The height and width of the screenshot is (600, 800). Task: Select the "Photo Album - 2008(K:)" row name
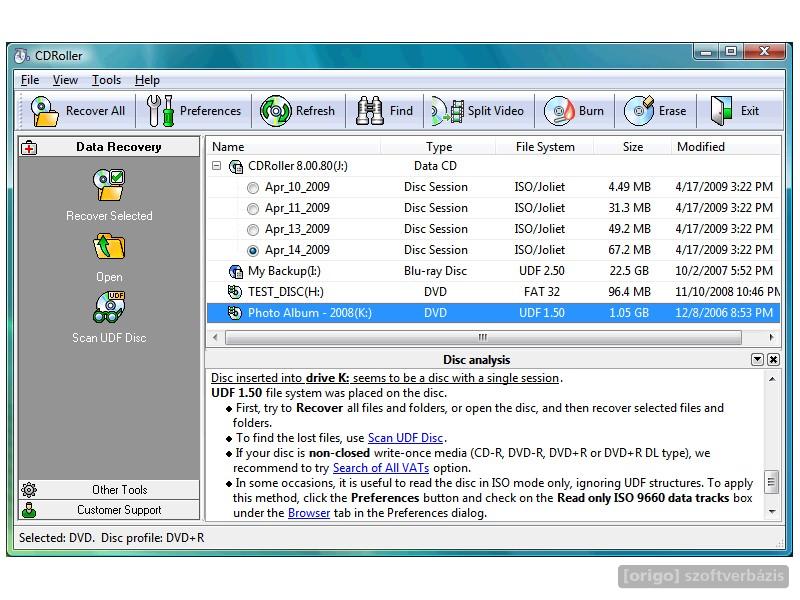pyautogui.click(x=310, y=313)
